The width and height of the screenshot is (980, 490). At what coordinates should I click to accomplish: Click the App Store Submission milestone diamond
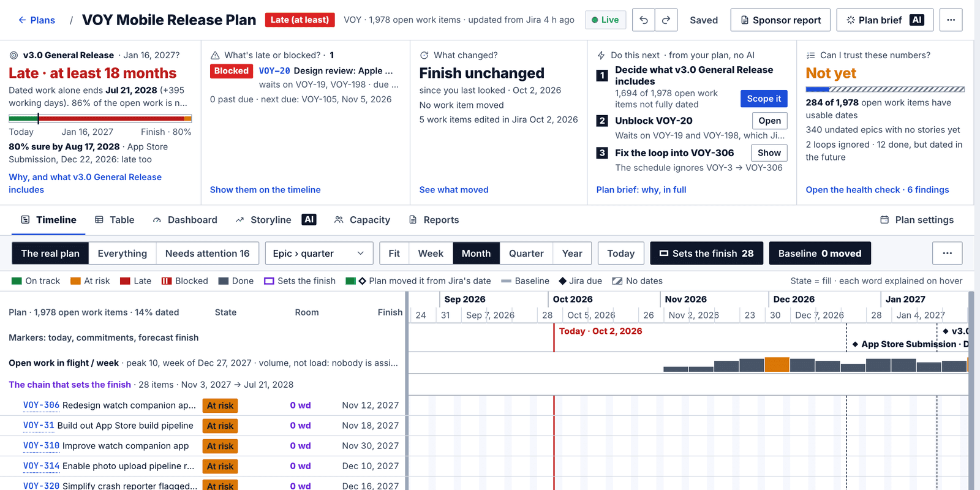(855, 344)
